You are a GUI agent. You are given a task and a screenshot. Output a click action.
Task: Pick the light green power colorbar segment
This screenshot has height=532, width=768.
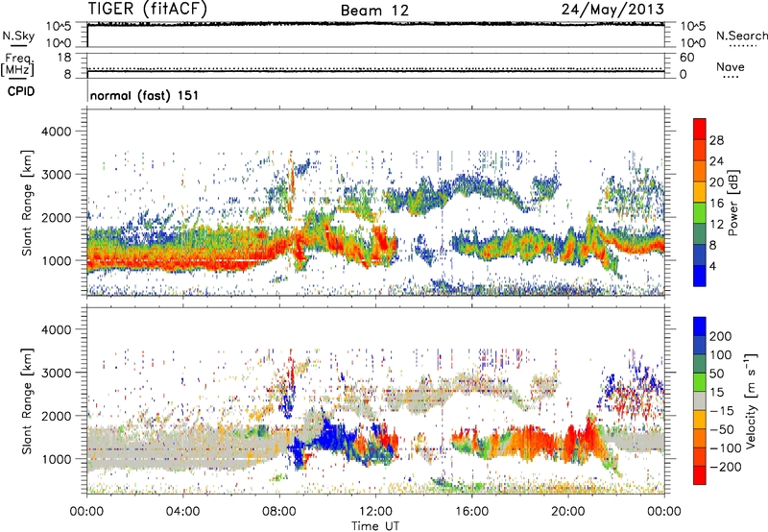point(700,213)
